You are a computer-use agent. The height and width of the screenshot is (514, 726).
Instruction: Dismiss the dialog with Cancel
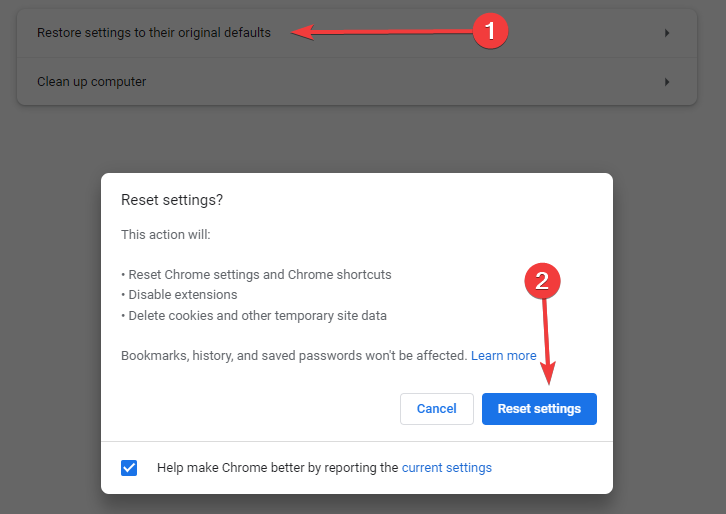(437, 409)
